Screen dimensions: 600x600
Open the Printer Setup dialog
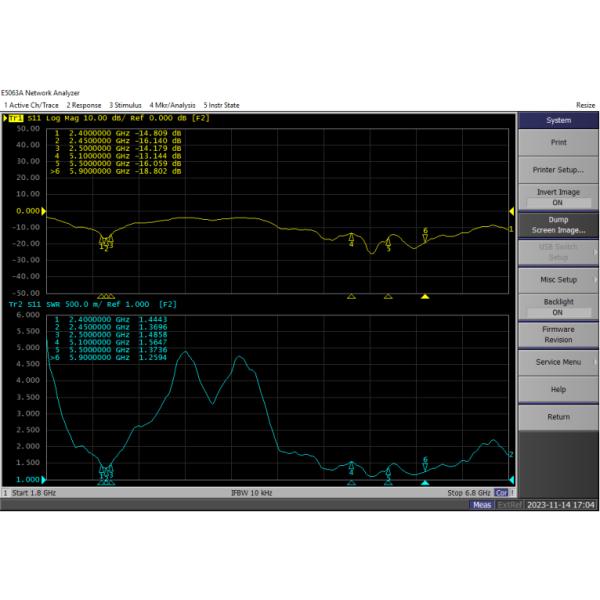coord(557,169)
